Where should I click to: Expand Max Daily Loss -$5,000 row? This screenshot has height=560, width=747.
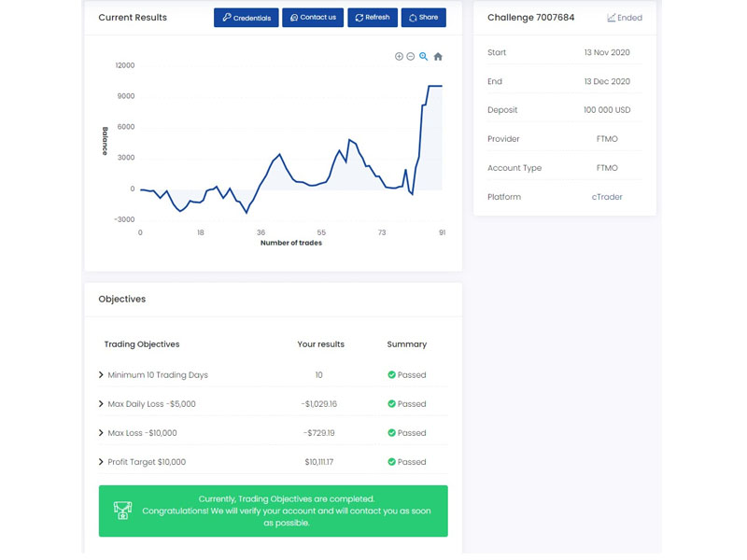[x=101, y=404]
